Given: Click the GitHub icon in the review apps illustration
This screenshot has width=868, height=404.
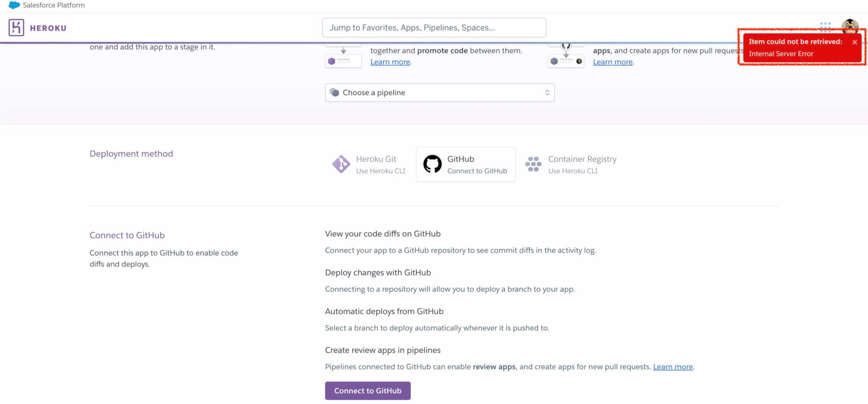Looking at the screenshot, I should tap(566, 46).
